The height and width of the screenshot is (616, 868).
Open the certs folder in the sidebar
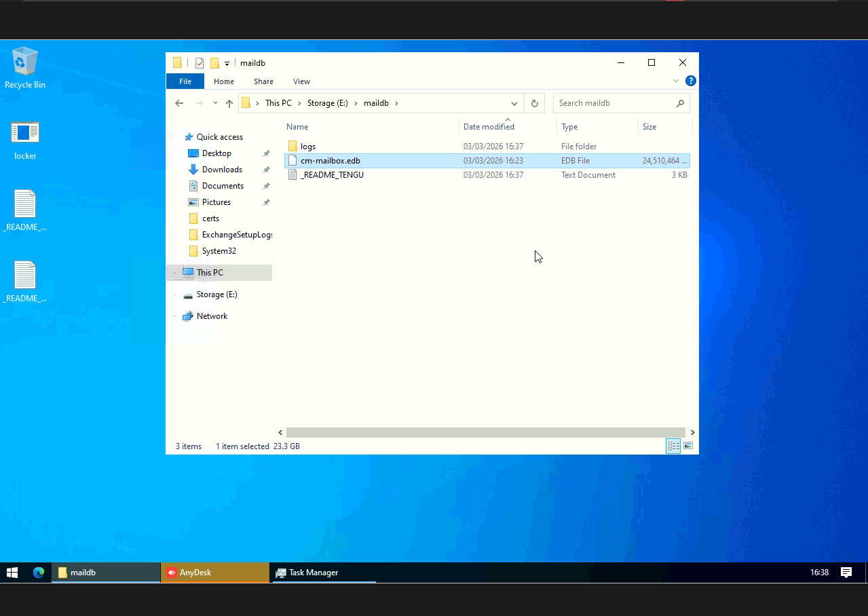point(210,218)
